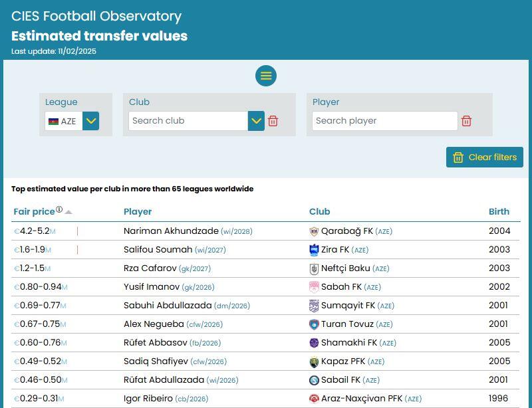Click the €0.29-0.31M fair price value
Viewport: 532px width, 408px height.
39,399
